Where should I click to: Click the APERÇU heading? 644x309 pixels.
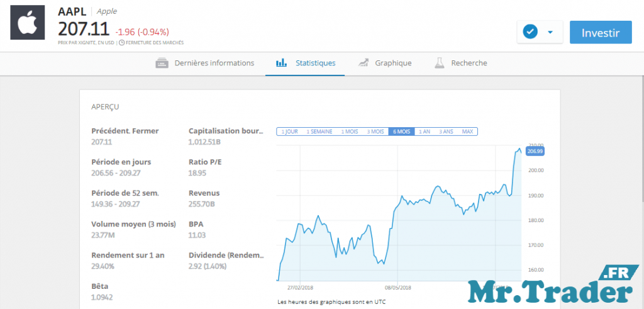[105, 107]
